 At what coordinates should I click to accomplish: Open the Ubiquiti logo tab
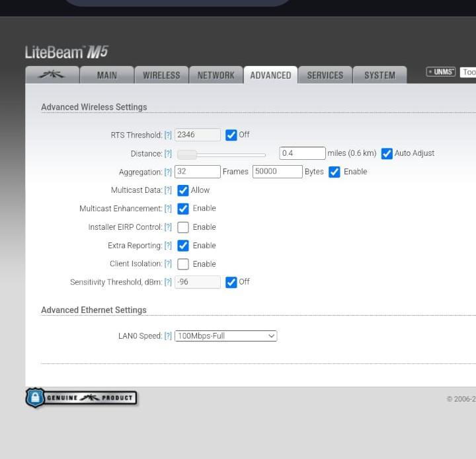[52, 75]
